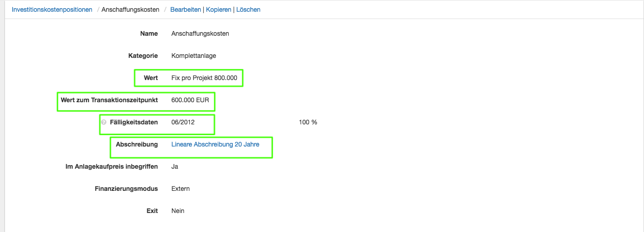Open the Lineare Abschreibung 20 Jahre link

(x=215, y=144)
